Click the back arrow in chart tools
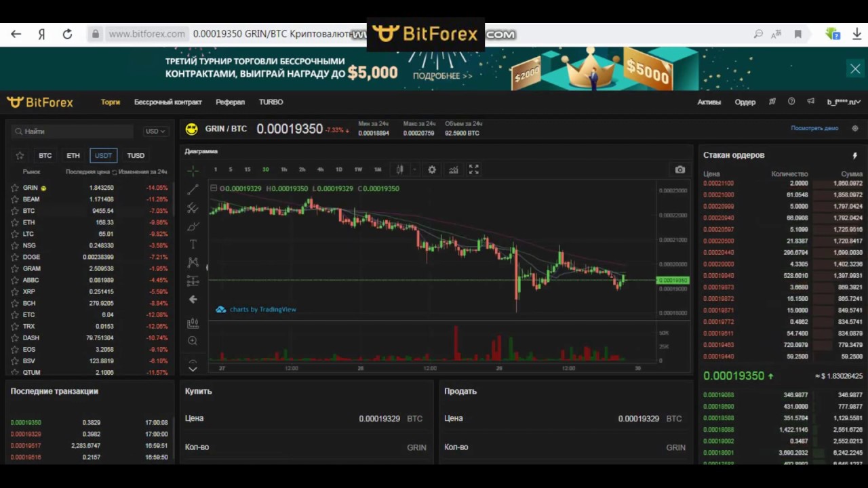Screen dimensions: 868x488 point(193,299)
